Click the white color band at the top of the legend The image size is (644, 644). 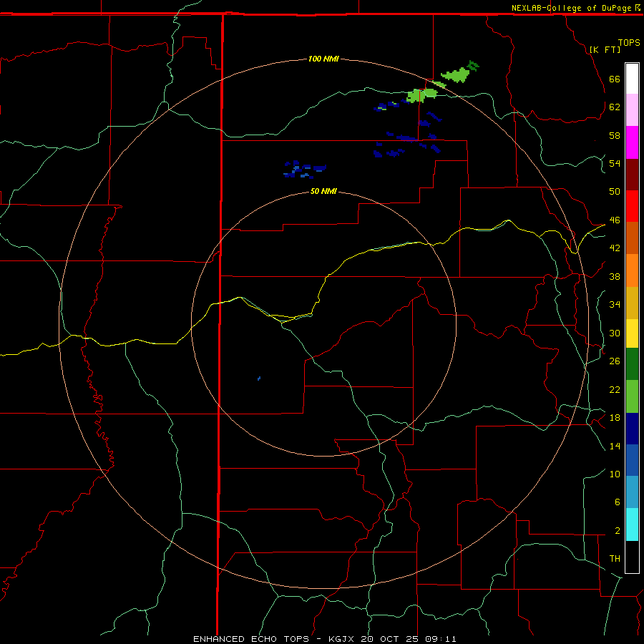(x=632, y=79)
